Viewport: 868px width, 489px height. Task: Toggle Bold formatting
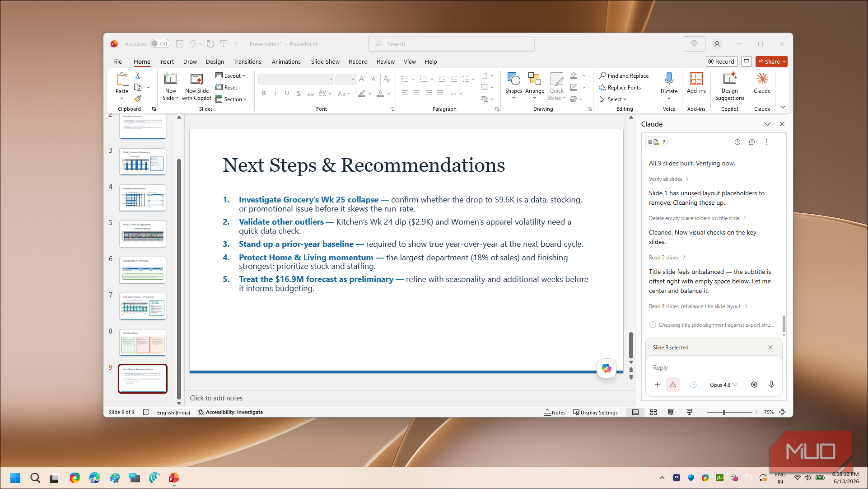coord(264,94)
